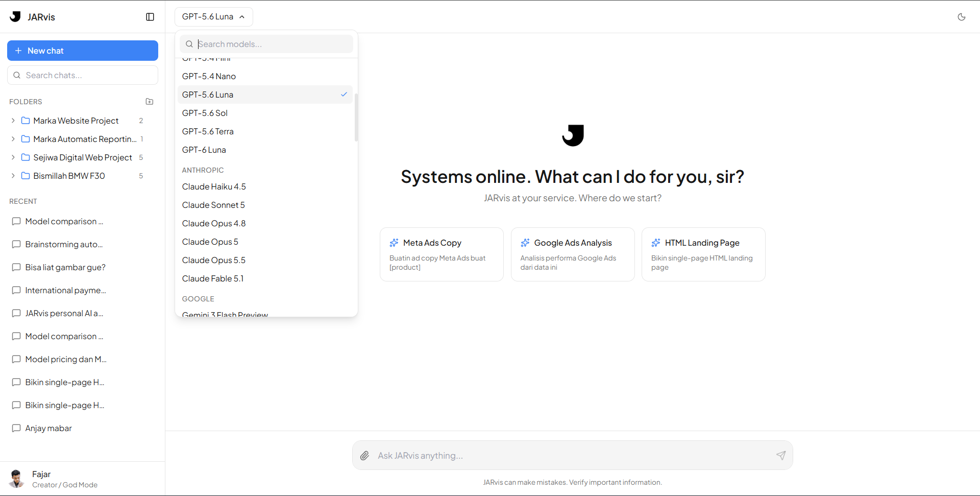Create a new folder with folder-plus icon
This screenshot has width=980, height=496.
[x=150, y=102]
